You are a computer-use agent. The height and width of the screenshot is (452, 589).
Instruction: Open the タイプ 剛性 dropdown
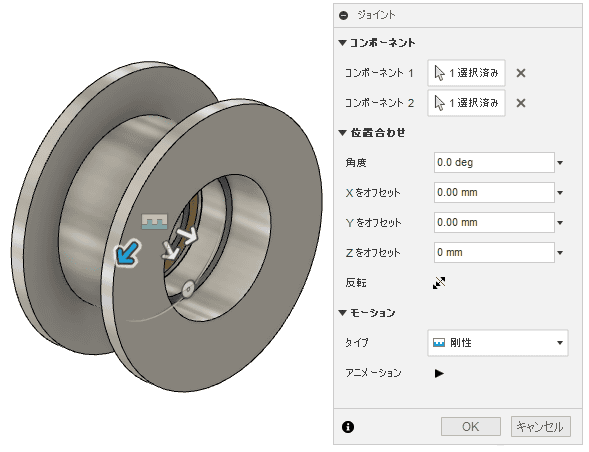click(498, 343)
